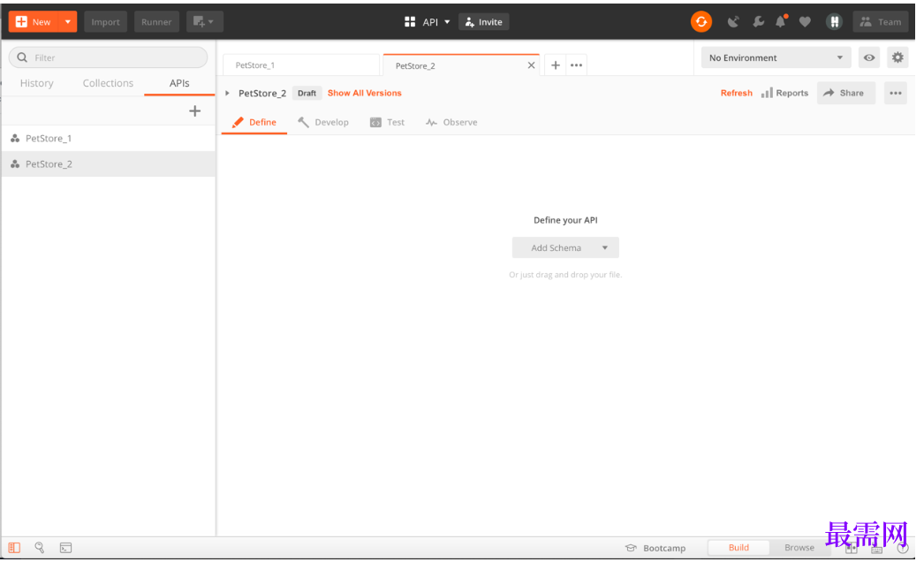Open the API workspace switcher dropdown

click(x=428, y=22)
